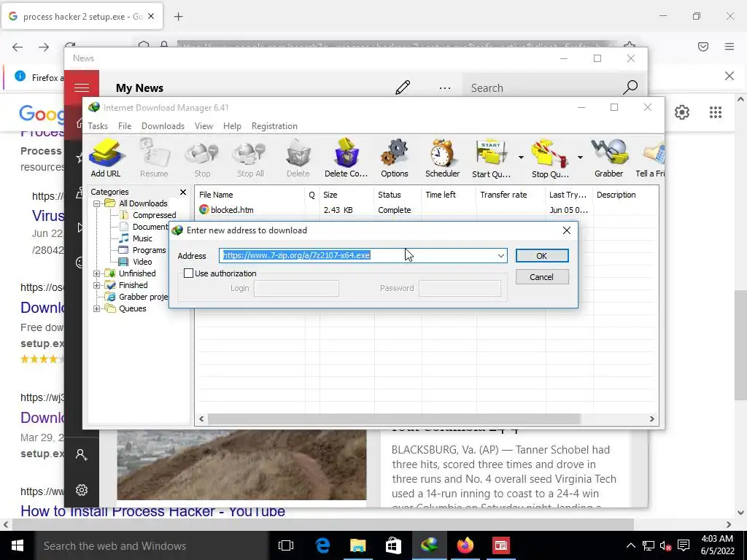Close the Categories panel
Viewport: 747px width, 560px height.
(183, 192)
